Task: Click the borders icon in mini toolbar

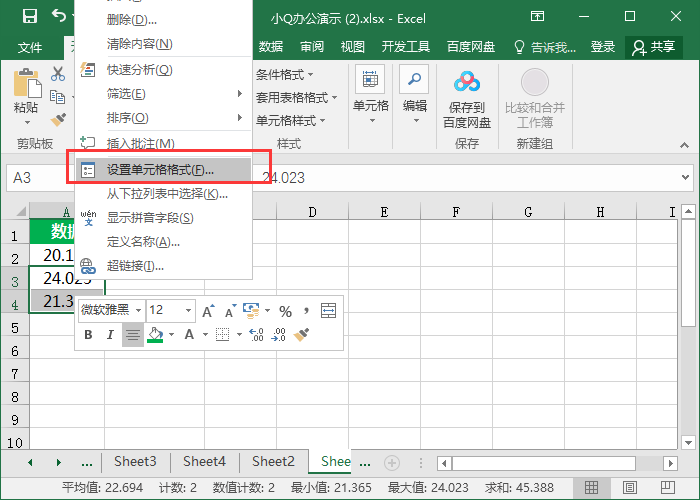Action: (222, 335)
